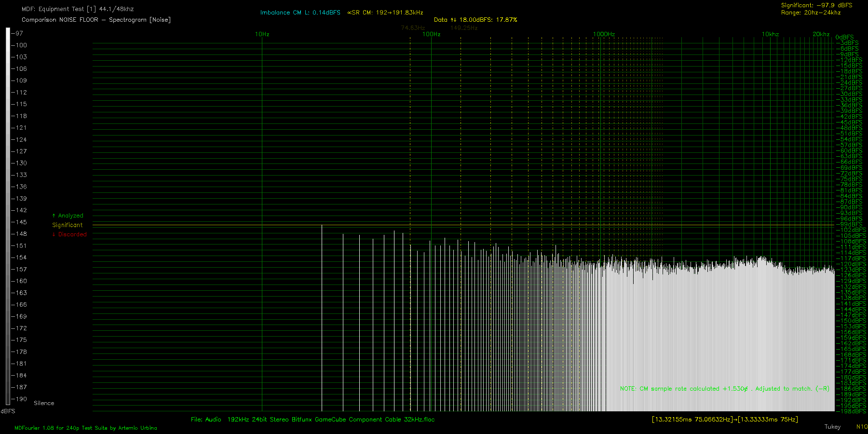The width and height of the screenshot is (868, 434).
Task: Click the 'File: Audio 192kHz 24bit Stereo Bitfunx' filename
Action: tap(313, 420)
